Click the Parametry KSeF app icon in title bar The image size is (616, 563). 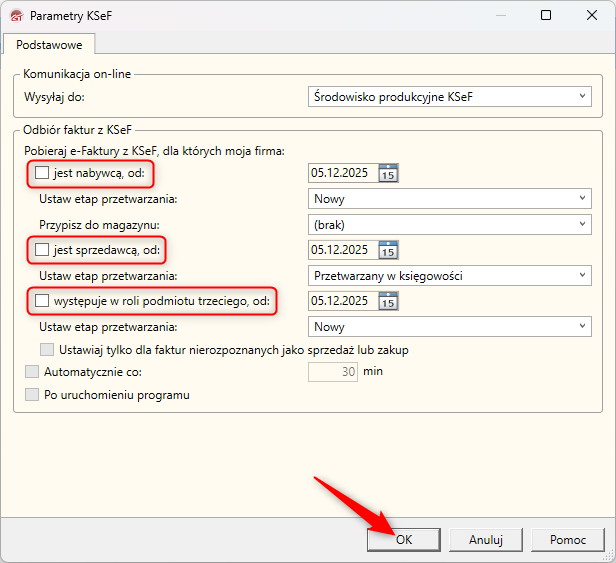coord(15,16)
